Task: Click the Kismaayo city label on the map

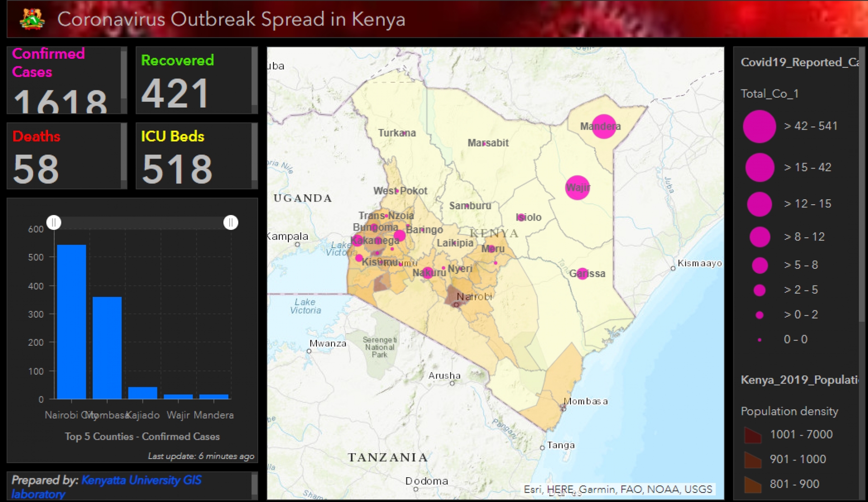Action: coord(699,263)
